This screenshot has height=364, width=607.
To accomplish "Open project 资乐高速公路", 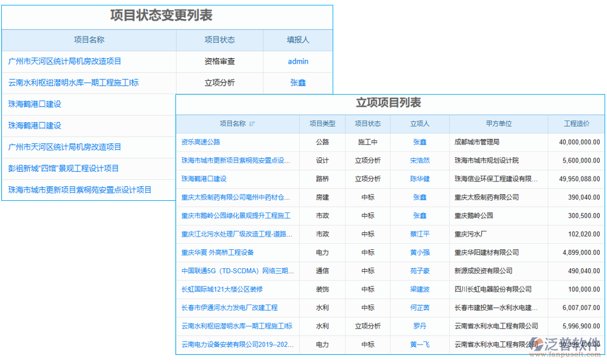I will pyautogui.click(x=200, y=142).
